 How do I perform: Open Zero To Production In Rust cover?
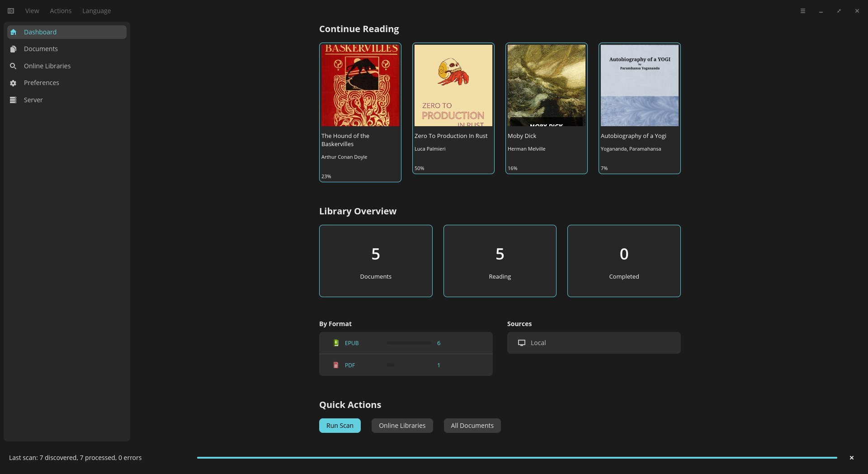453,85
